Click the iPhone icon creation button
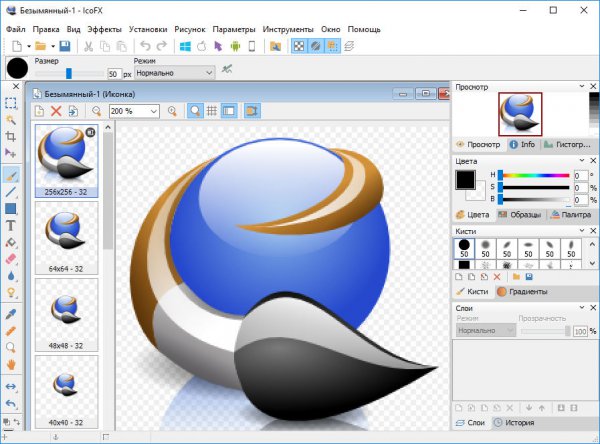600x444 pixels. [252, 47]
